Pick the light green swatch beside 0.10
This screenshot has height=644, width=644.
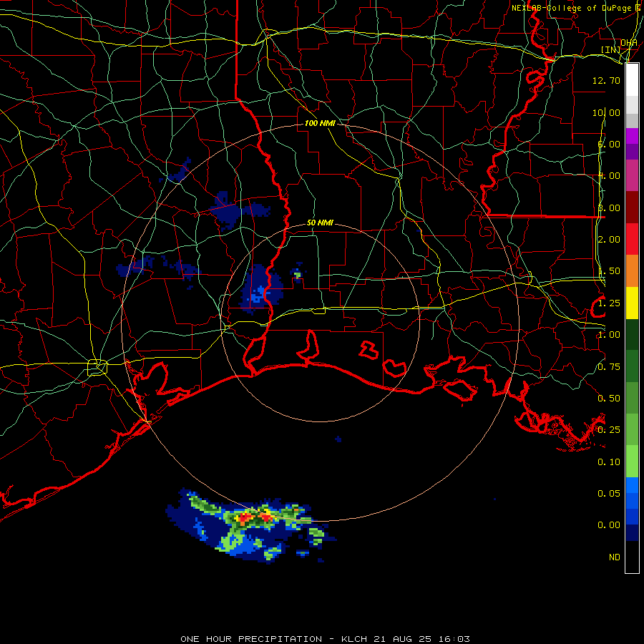632,462
